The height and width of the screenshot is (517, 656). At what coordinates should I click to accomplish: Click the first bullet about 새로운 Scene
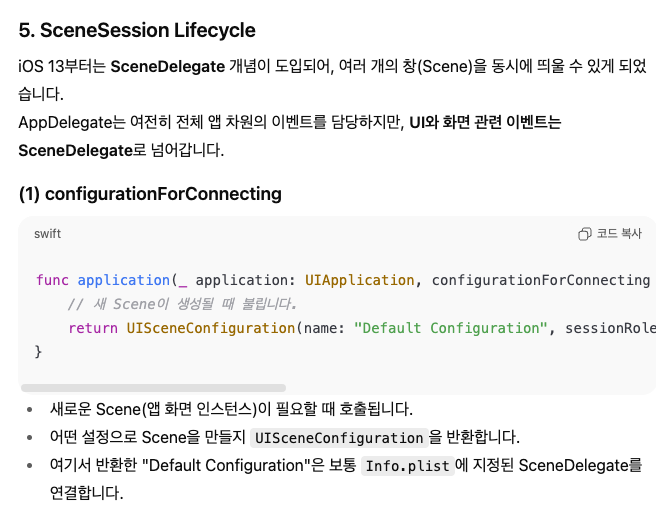click(230, 409)
